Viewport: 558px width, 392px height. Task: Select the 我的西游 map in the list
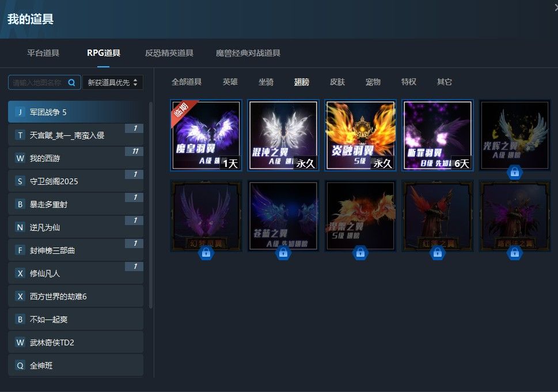[x=75, y=158]
